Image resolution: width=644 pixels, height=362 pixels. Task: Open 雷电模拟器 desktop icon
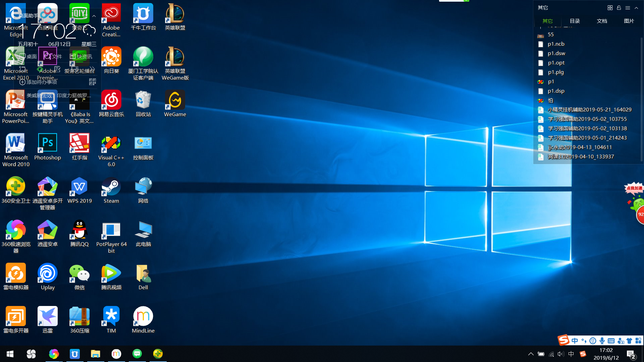click(x=16, y=277)
